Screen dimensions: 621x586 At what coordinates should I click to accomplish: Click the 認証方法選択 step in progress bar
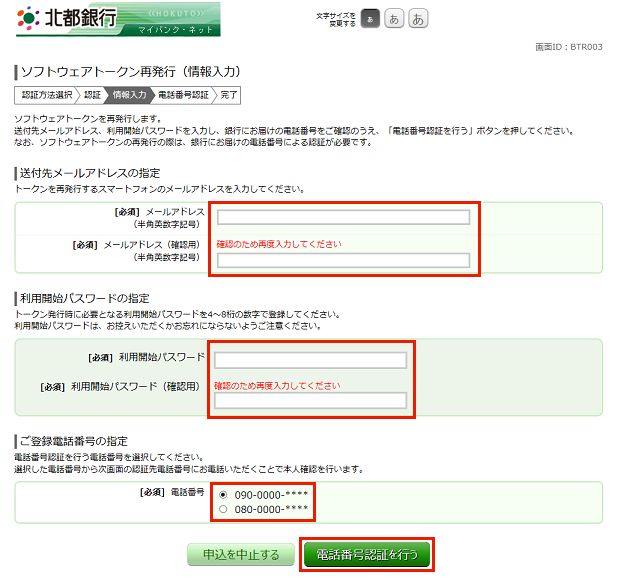click(x=45, y=95)
